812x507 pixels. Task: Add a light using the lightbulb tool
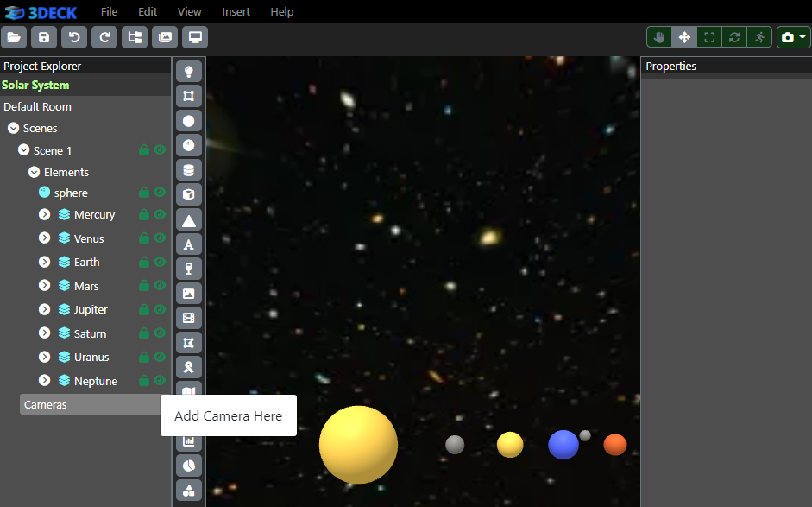tap(189, 71)
